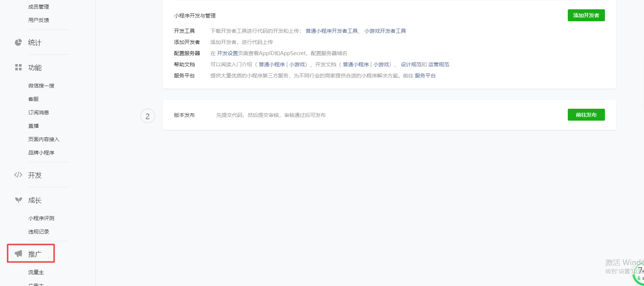Image resolution: width=644 pixels, height=286 pixels.
Task: Click the 帮助文档 row label
Action: tap(184, 64)
